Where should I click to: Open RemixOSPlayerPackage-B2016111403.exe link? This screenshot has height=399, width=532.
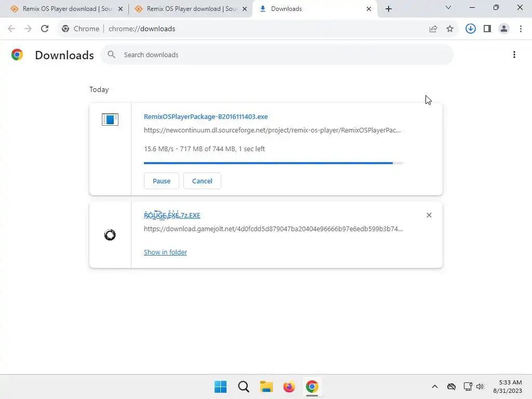[x=206, y=116]
